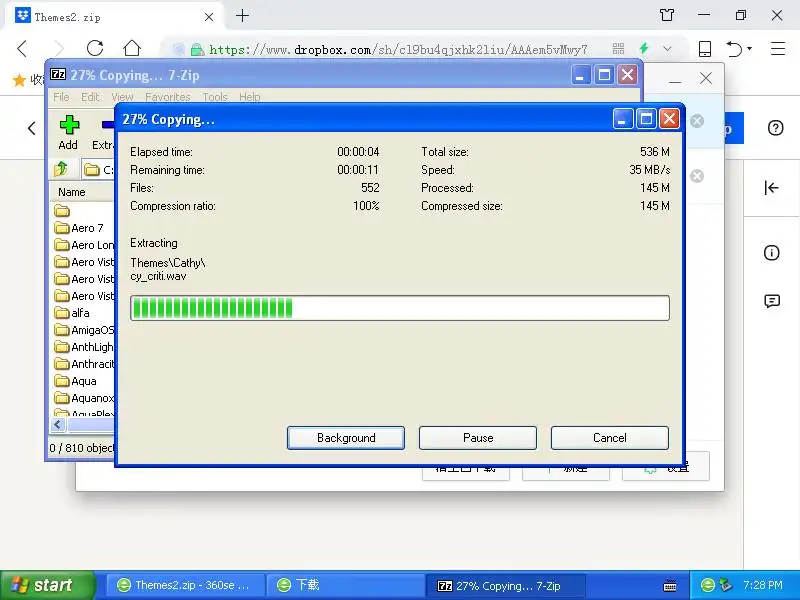Switch to Themes2.zip 360se taskbar item
800x600 pixels.
(185, 585)
